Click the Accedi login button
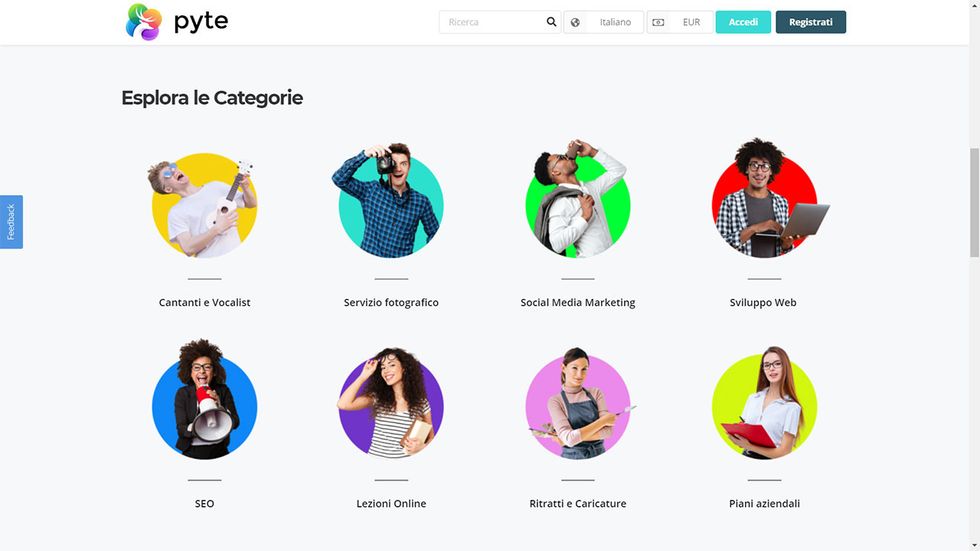The width and height of the screenshot is (980, 551). (743, 22)
